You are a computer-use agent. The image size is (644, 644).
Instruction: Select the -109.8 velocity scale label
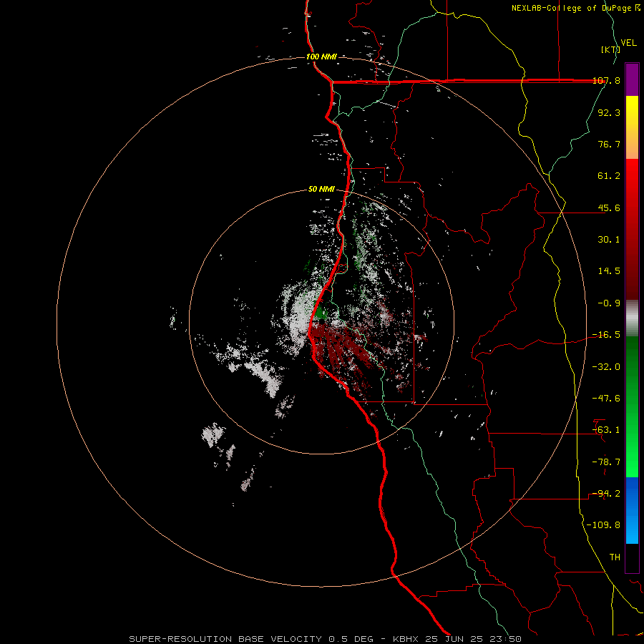[604, 525]
